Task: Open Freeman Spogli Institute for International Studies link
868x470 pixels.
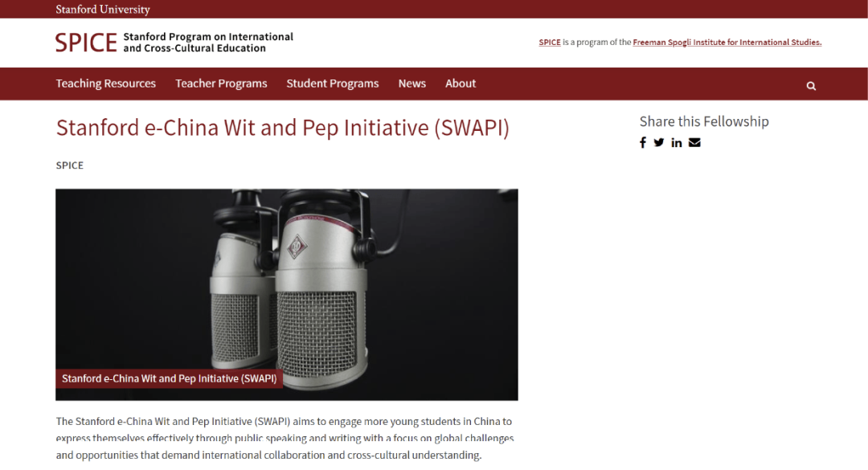Action: [x=727, y=43]
